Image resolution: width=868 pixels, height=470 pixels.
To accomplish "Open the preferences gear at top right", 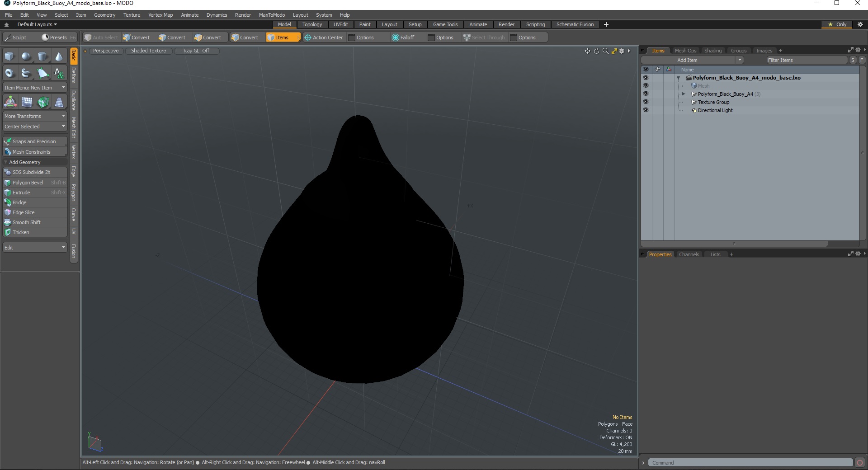I will point(860,24).
